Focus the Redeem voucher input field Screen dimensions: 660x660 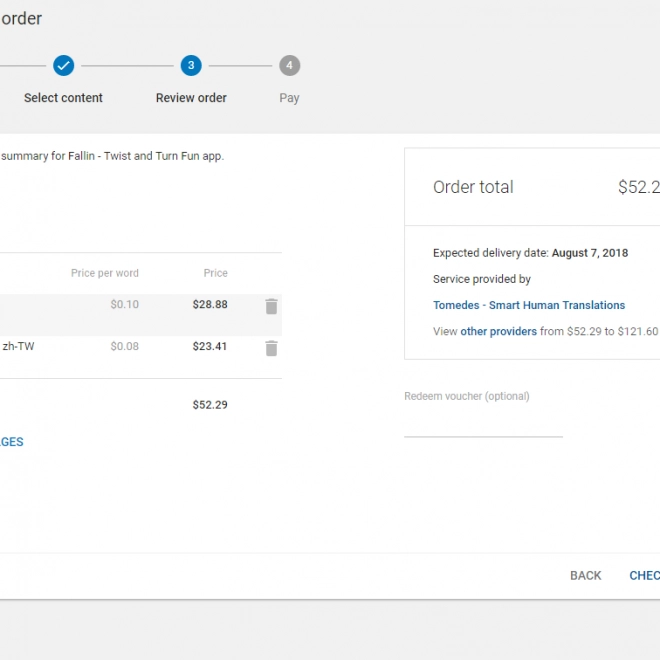click(483, 426)
